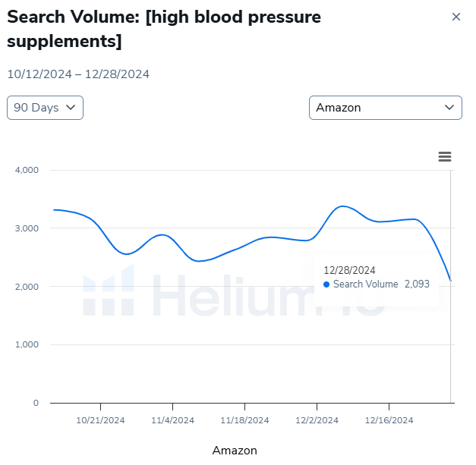Click the 2,000 y-axis label
This screenshot has height=465, width=476.
(x=27, y=287)
